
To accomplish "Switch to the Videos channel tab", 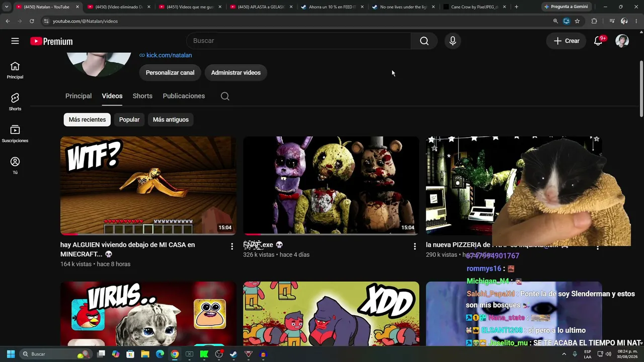I will click(112, 96).
